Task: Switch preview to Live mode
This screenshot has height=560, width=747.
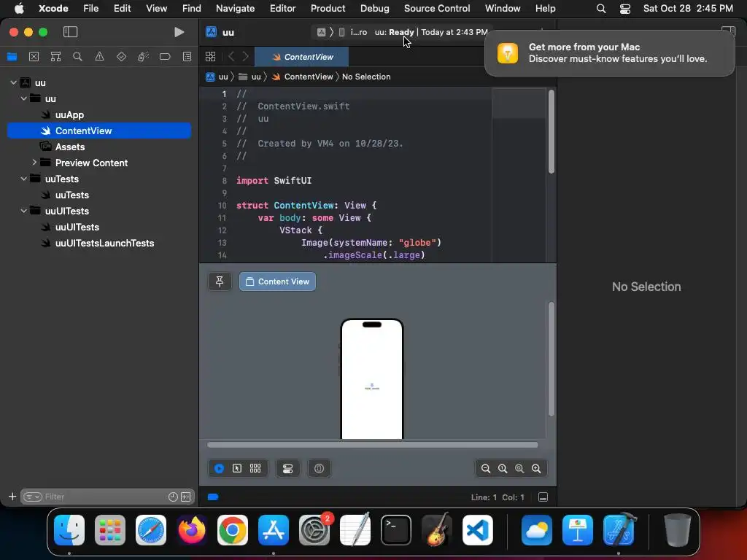Action: coord(219,469)
